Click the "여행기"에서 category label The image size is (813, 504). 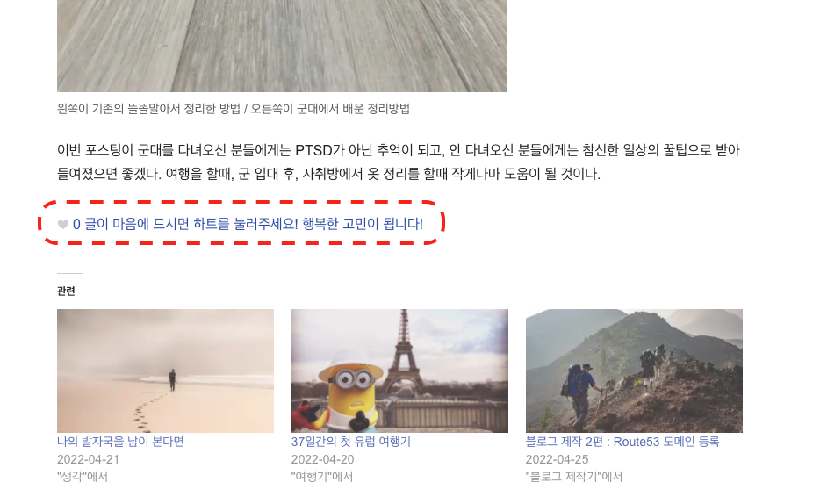click(x=322, y=477)
